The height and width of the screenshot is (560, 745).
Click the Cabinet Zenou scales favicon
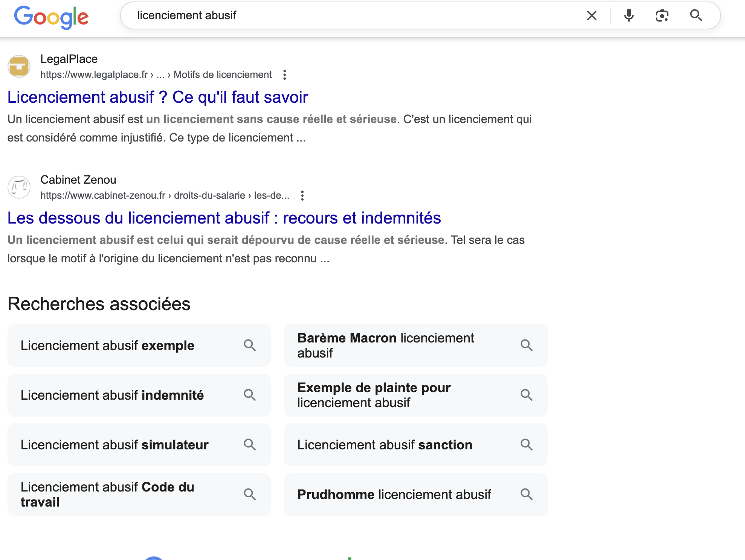(19, 187)
